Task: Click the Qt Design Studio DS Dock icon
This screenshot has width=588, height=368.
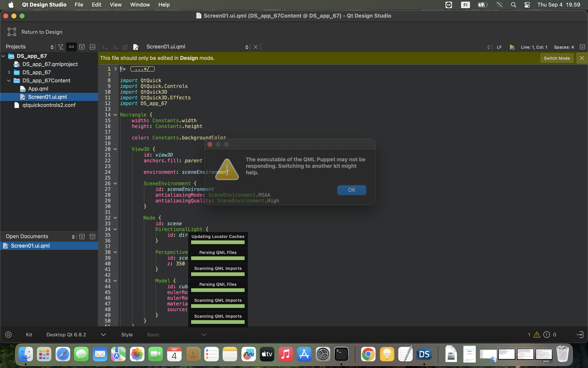Action: coord(424,354)
